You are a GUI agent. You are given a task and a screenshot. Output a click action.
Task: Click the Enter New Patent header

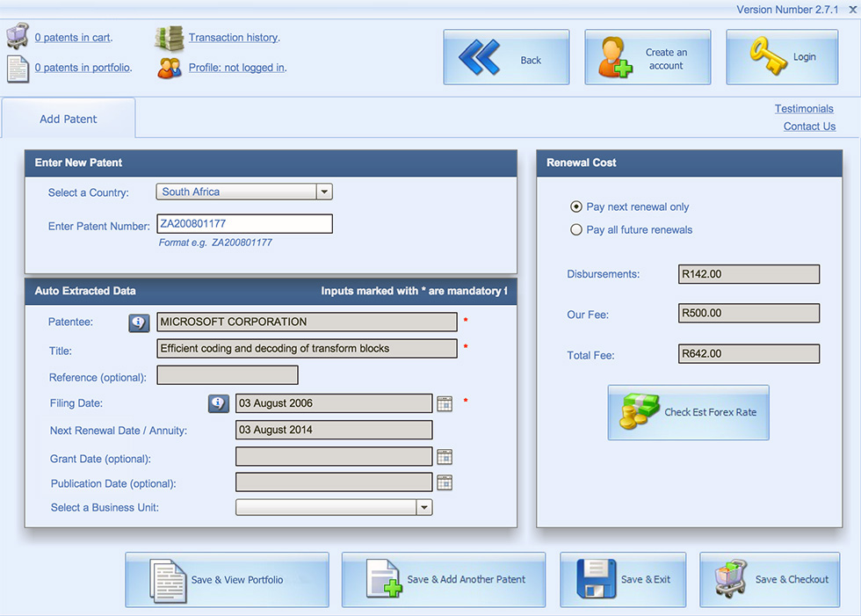click(271, 163)
